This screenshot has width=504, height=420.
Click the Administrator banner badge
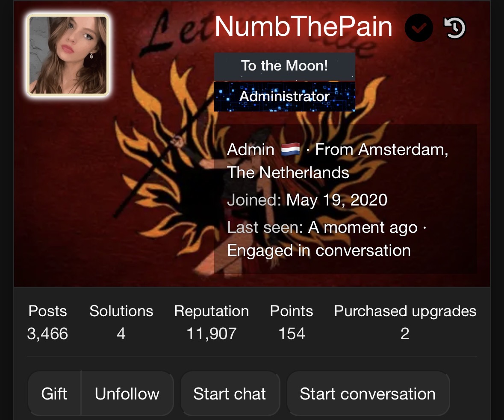click(284, 97)
